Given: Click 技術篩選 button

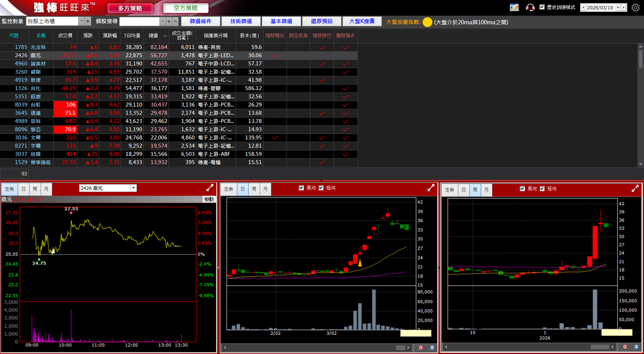Looking at the screenshot, I should click(241, 22).
